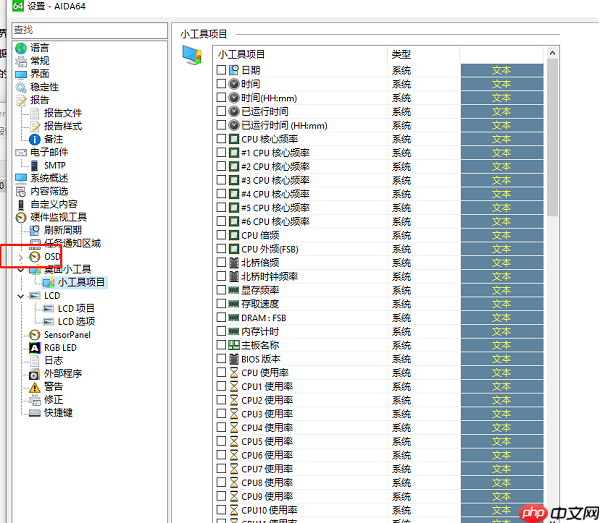Click 系统 type cell of 时间 row

401,84
